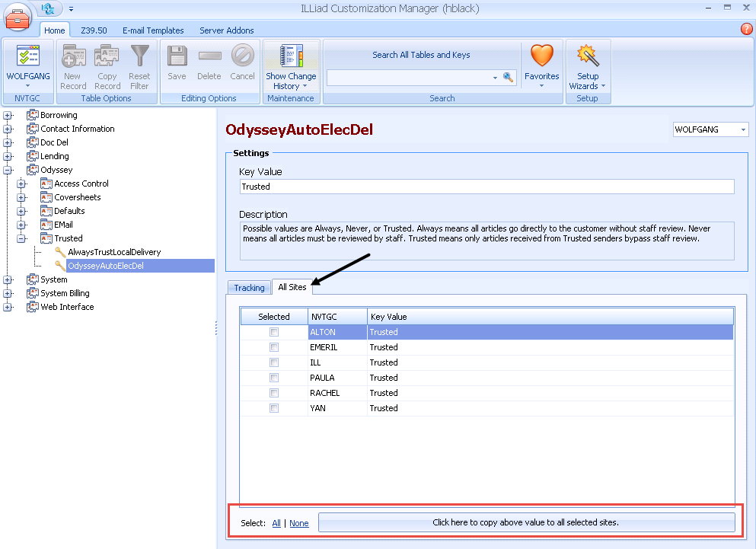Expand the Borrowing tree node
756x549 pixels.
coord(8,114)
